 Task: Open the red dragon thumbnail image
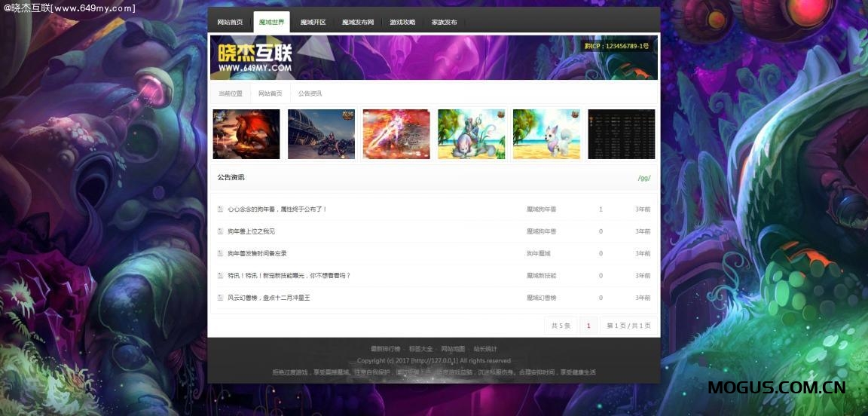click(x=246, y=134)
